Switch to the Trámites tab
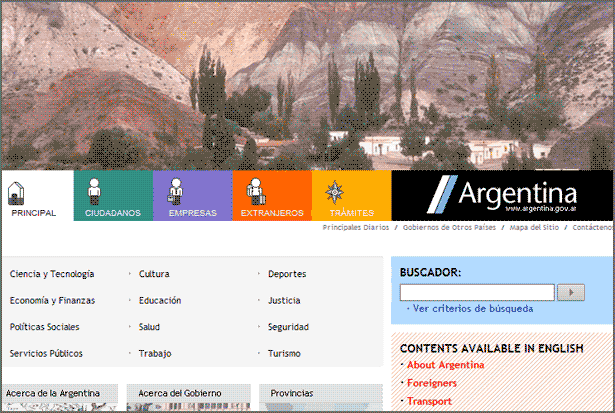615x413 pixels. (x=351, y=213)
